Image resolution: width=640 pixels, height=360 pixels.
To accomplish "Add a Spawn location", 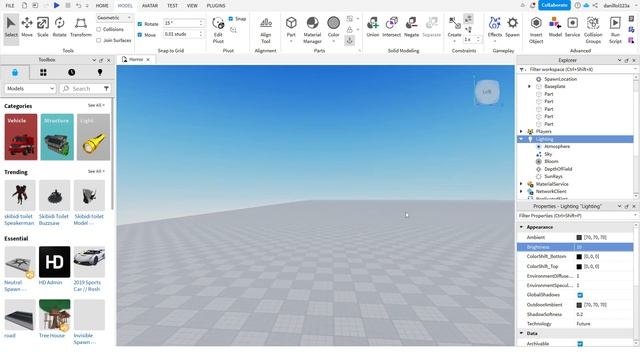I will (x=512, y=27).
